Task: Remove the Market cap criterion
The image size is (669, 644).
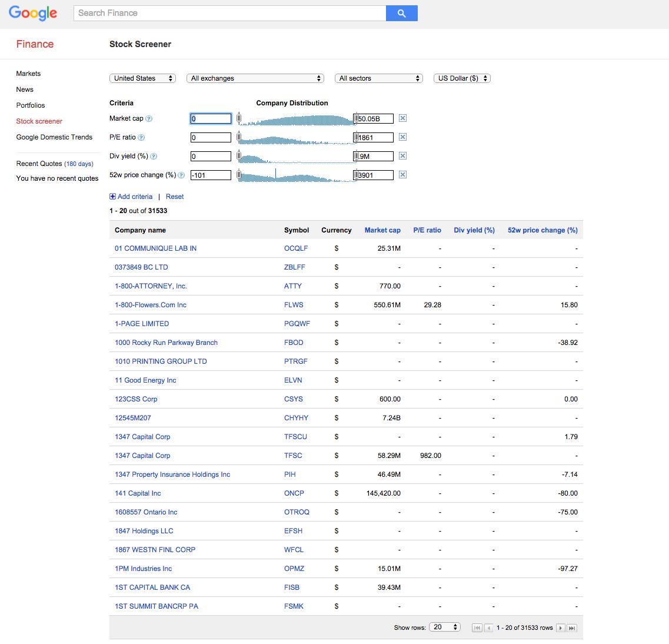Action: tap(402, 118)
